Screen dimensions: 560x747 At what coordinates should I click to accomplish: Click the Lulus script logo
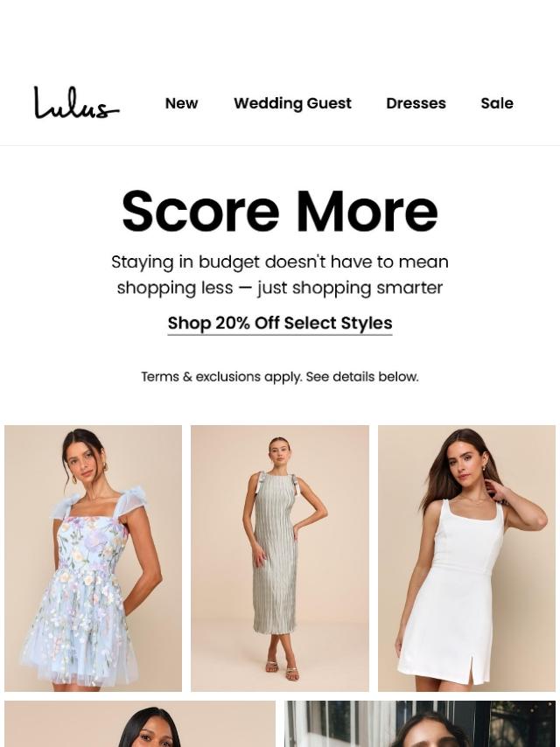76,102
